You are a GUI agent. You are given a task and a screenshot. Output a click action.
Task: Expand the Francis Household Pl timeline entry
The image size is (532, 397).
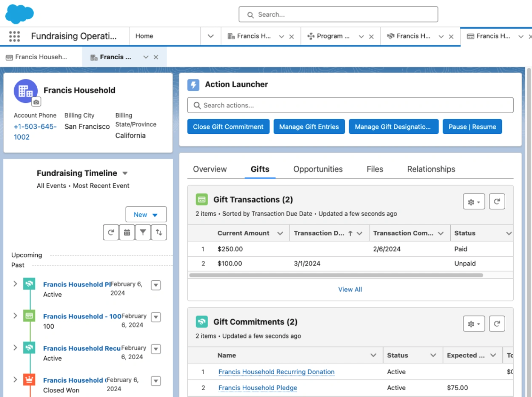pyautogui.click(x=15, y=283)
